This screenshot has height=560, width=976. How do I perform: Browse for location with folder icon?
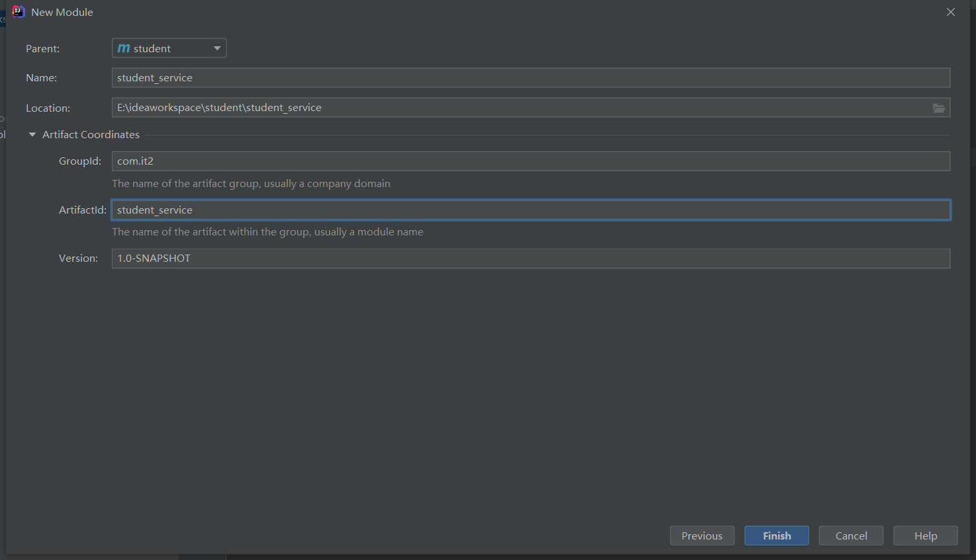(x=939, y=108)
